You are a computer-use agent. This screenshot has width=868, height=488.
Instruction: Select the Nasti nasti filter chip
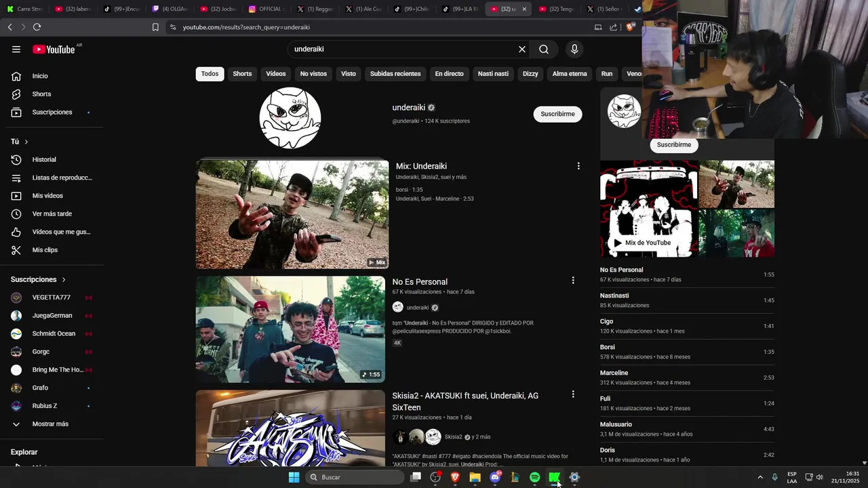coord(493,74)
